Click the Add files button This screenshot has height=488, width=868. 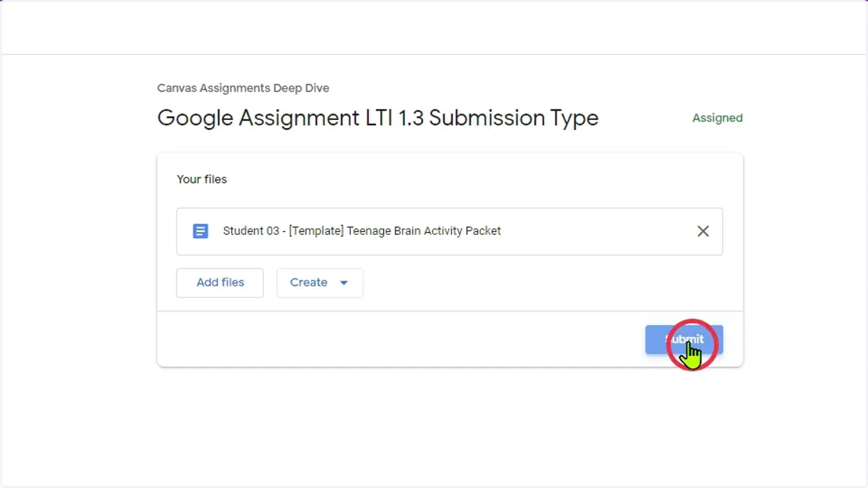pos(220,283)
